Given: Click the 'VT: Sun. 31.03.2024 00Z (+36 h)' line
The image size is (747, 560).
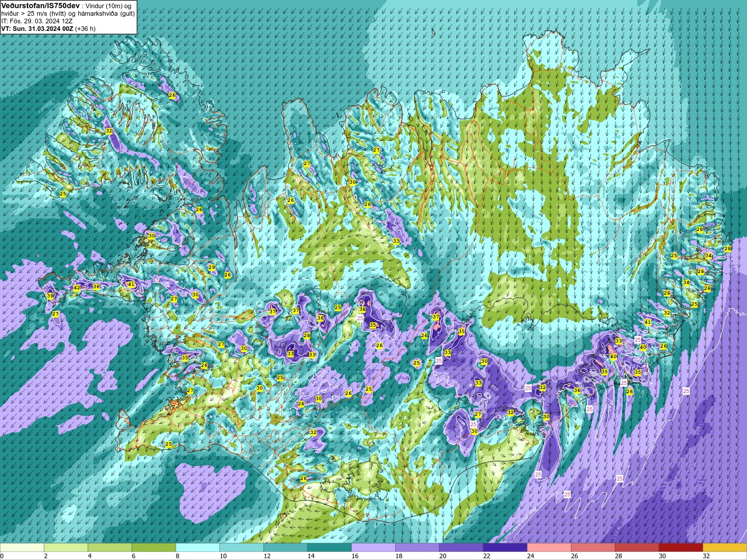Looking at the screenshot, I should [x=48, y=29].
